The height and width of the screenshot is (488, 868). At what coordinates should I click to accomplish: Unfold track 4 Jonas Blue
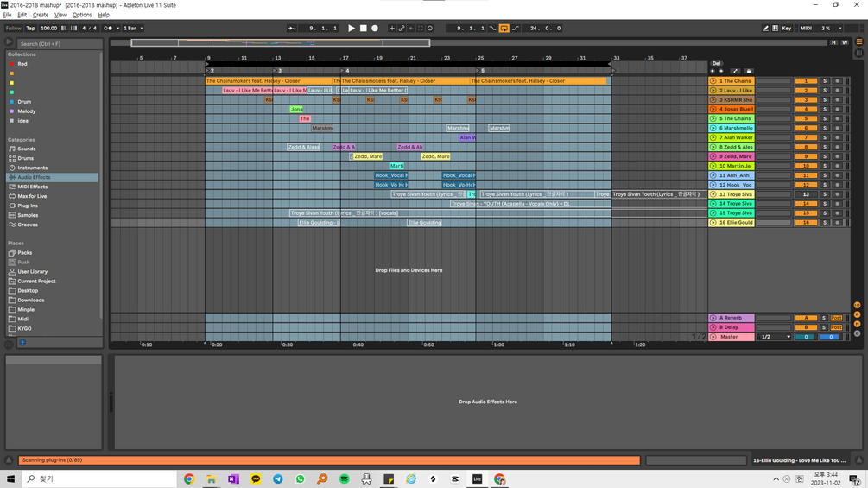tap(713, 110)
